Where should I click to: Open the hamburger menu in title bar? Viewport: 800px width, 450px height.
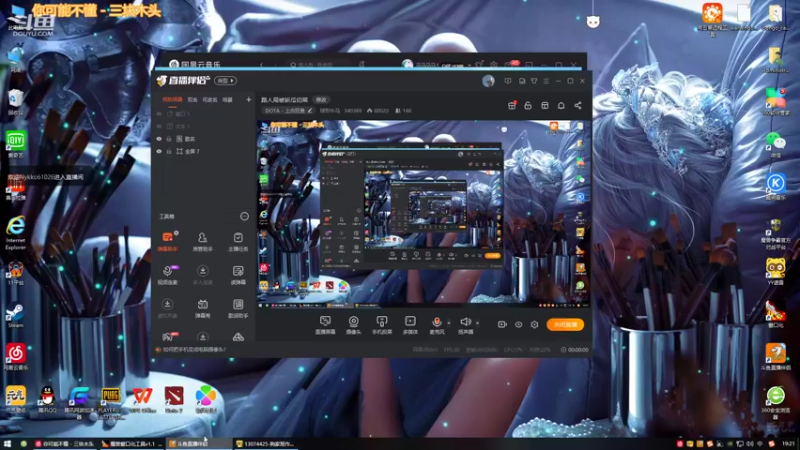pos(546,81)
